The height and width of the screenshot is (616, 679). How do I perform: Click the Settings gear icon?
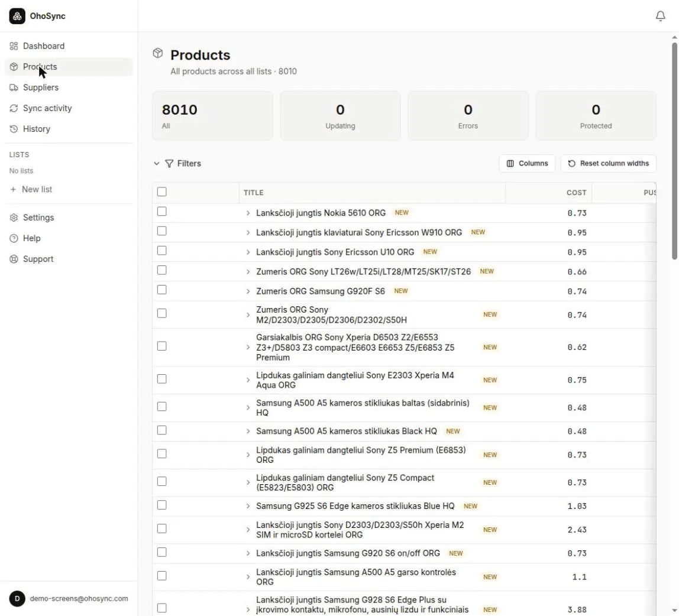14,218
